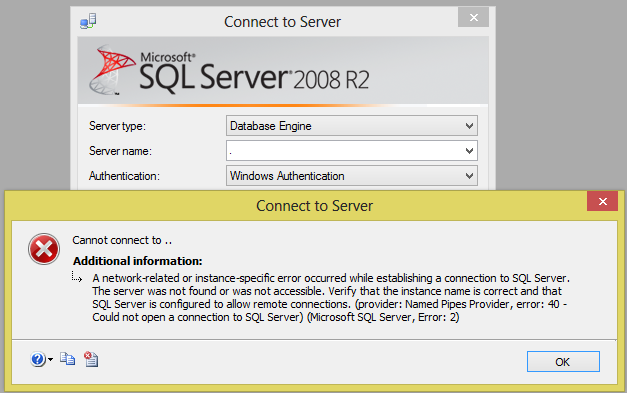Open the help icon in error dialog

point(38,359)
